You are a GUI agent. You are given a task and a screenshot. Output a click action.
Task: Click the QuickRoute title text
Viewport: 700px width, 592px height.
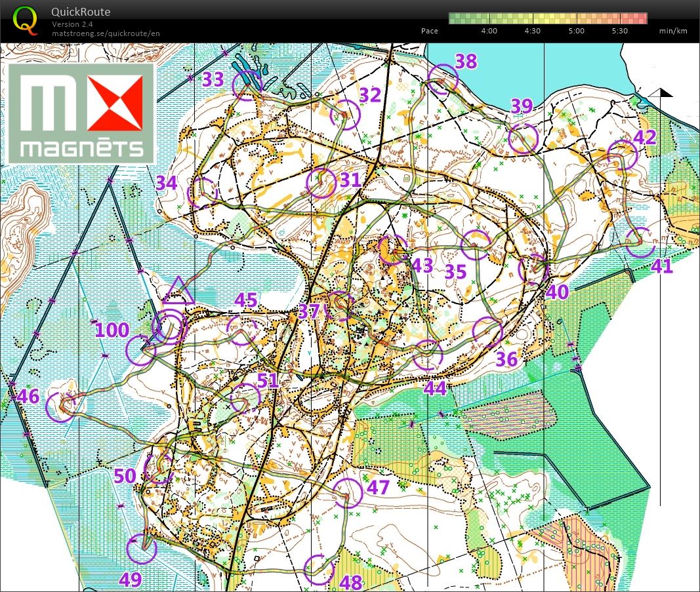81,12
